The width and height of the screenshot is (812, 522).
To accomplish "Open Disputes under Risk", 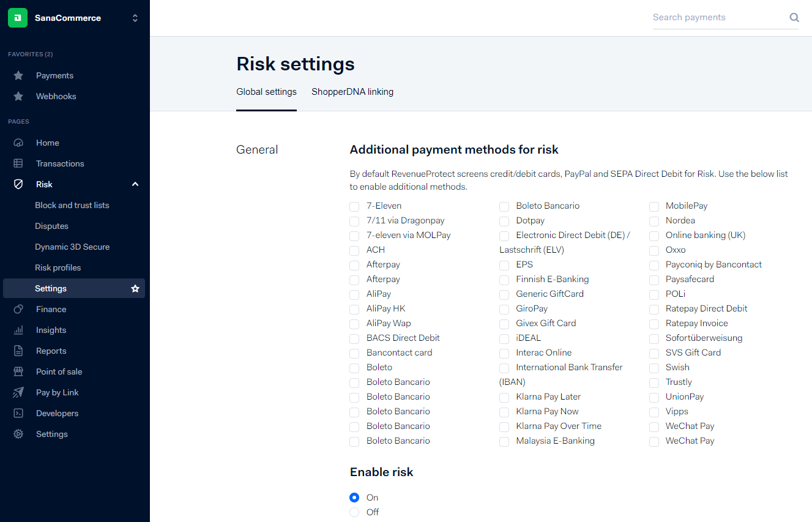I will [x=51, y=226].
